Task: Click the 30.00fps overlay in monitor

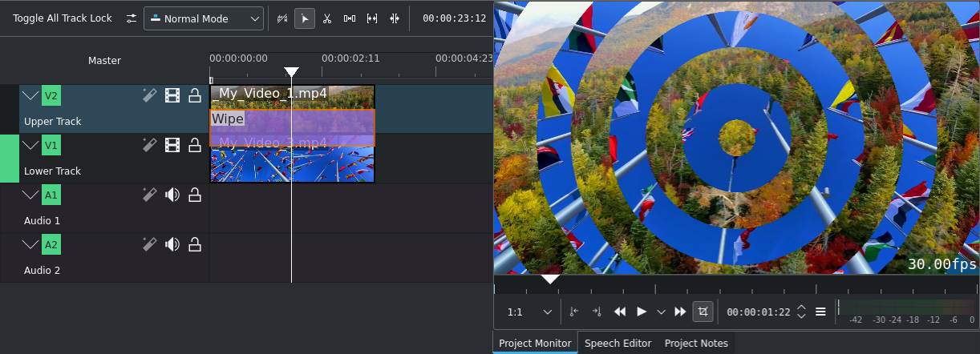Action: tap(942, 263)
